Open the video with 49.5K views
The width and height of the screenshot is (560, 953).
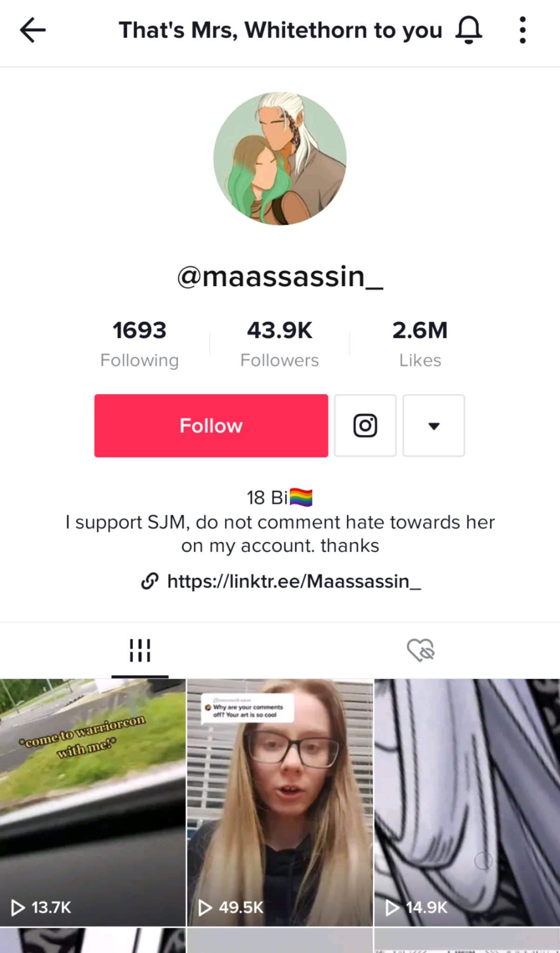(280, 802)
